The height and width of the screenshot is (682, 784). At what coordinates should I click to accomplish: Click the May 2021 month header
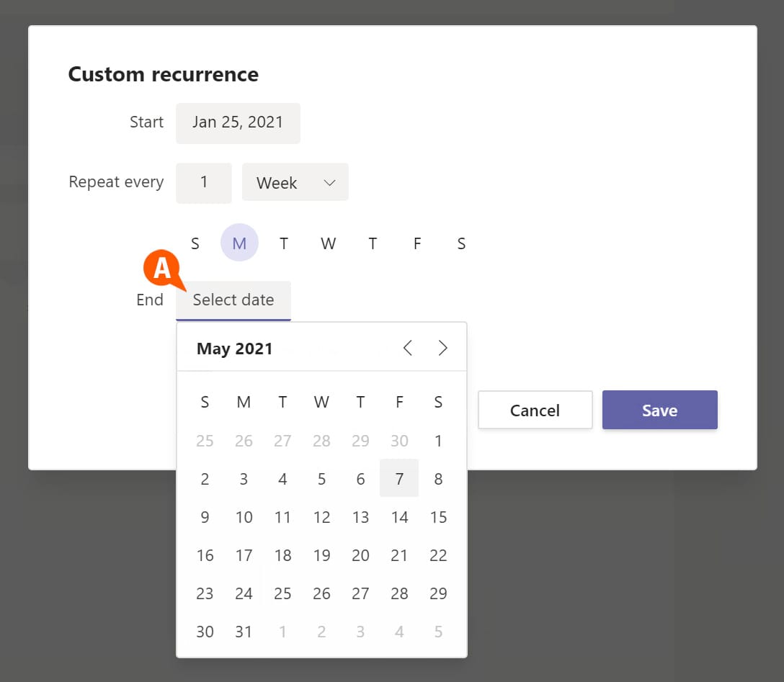click(x=235, y=349)
